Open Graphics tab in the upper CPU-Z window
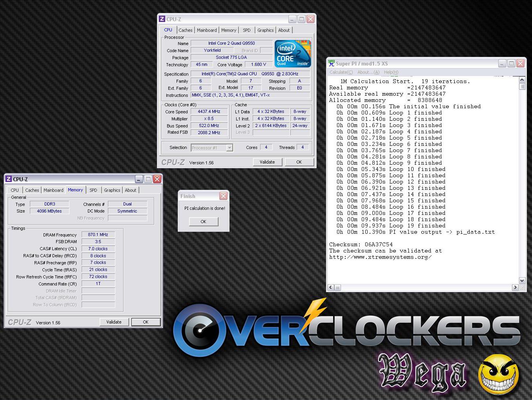This screenshot has height=400, width=532. [266, 30]
